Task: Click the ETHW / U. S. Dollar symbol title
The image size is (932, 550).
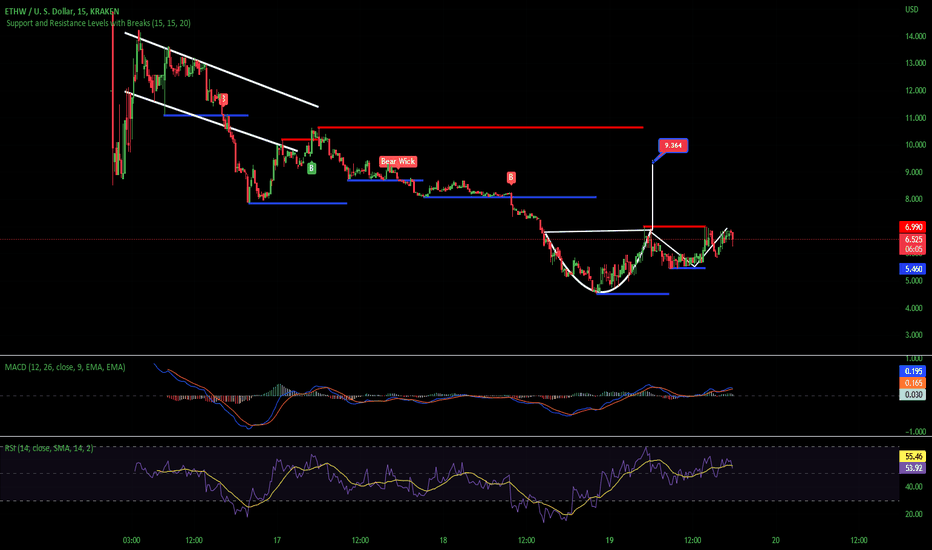Action: [x=62, y=11]
